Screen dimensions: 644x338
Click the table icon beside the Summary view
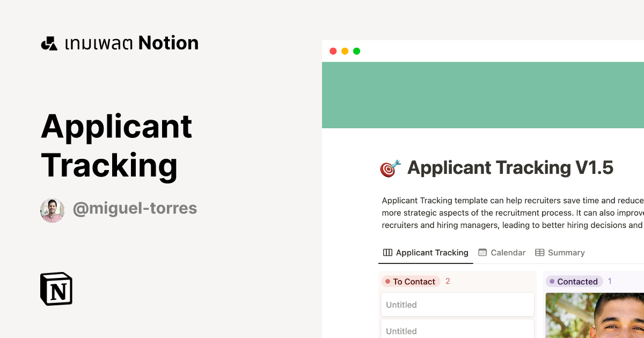[x=539, y=252]
